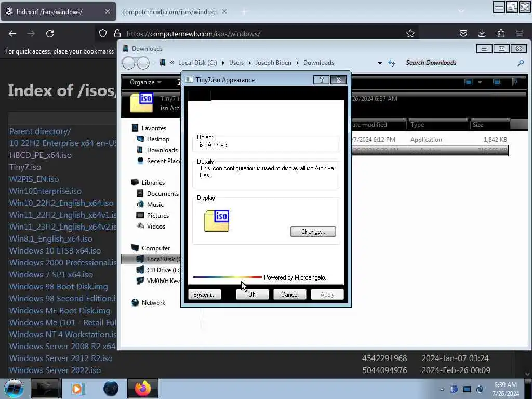
Task: Click OK in Tiny7.iso Appearance dialog
Action: [252, 295]
